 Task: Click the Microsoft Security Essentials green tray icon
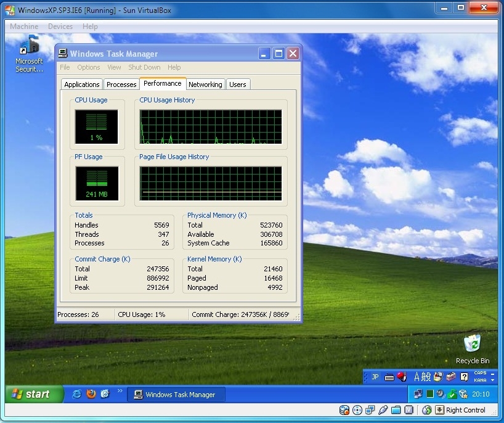(452, 394)
